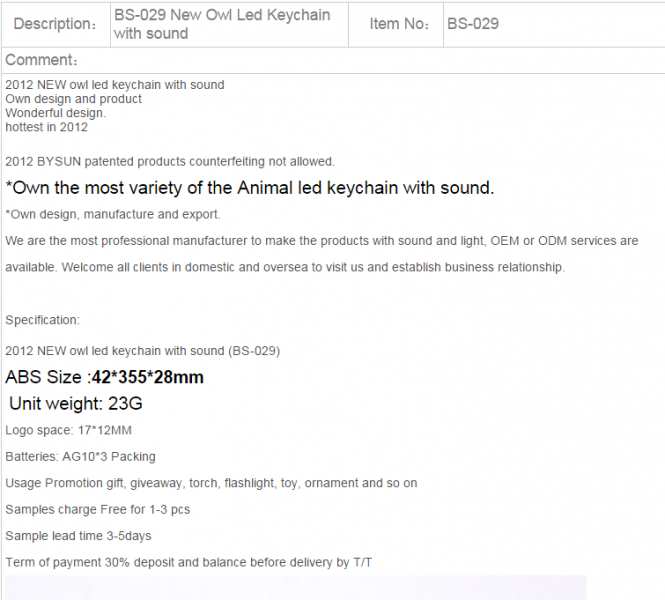Image resolution: width=665 pixels, height=600 pixels.
Task: Click the Own design and product line
Action: pyautogui.click(x=73, y=99)
